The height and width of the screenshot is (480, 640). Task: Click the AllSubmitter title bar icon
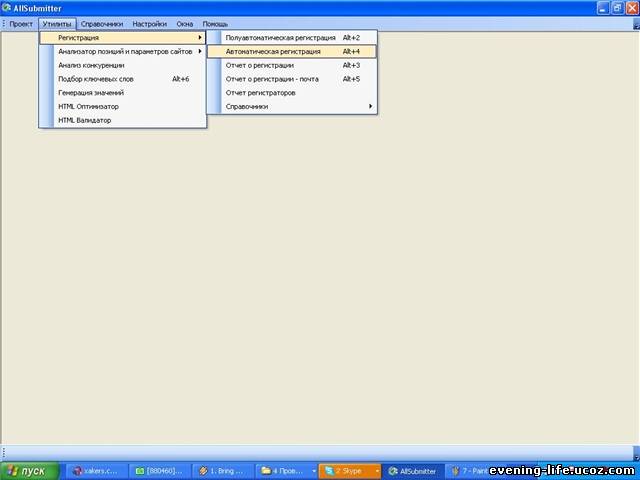click(7, 7)
